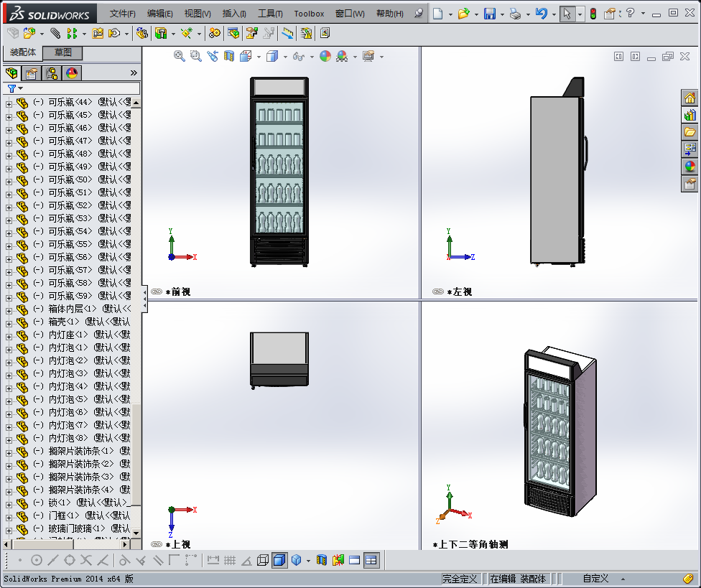Viewport: 701px width, 588px height.
Task: Open the 自定义 status bar dropdown arrow
Action: tap(623, 579)
